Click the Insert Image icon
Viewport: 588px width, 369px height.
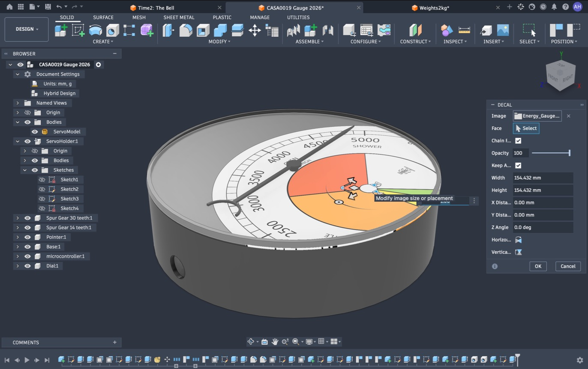click(x=503, y=30)
